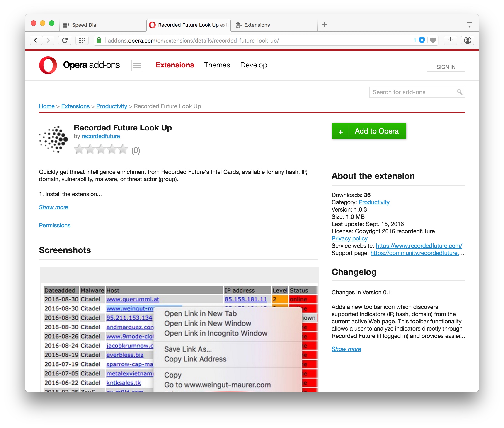Click the browser back arrow button

pos(36,40)
